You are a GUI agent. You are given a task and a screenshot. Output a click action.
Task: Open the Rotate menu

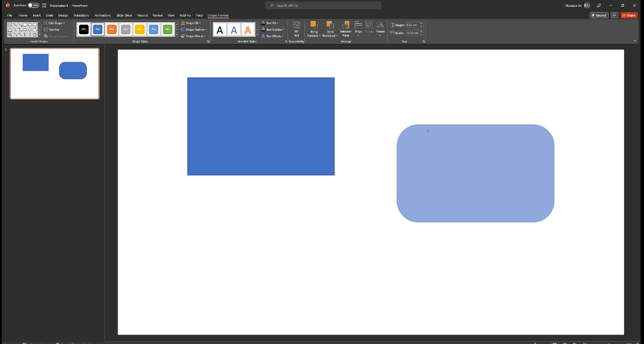[x=381, y=29]
